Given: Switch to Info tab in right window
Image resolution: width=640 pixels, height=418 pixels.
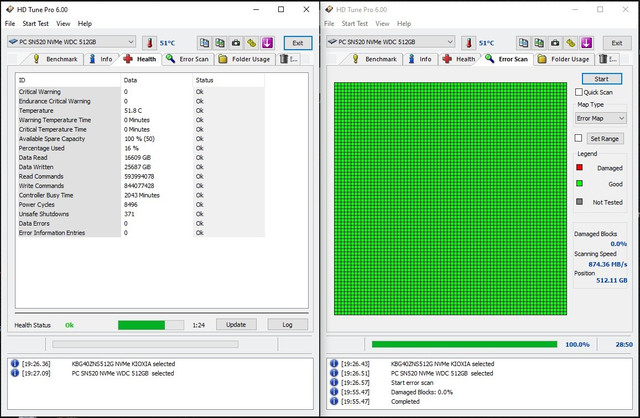Looking at the screenshot, I should click(x=420, y=59).
